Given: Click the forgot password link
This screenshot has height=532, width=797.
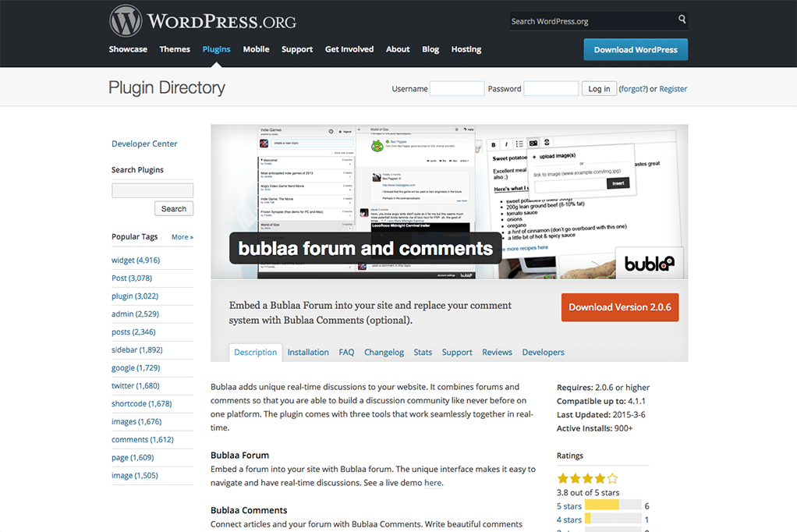Looking at the screenshot, I should pos(633,88).
